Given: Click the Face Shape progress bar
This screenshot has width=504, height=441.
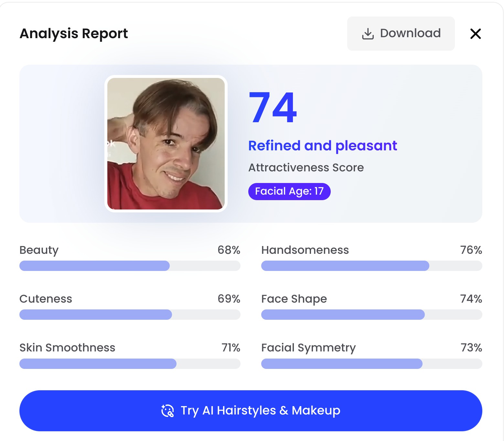Looking at the screenshot, I should (x=372, y=315).
